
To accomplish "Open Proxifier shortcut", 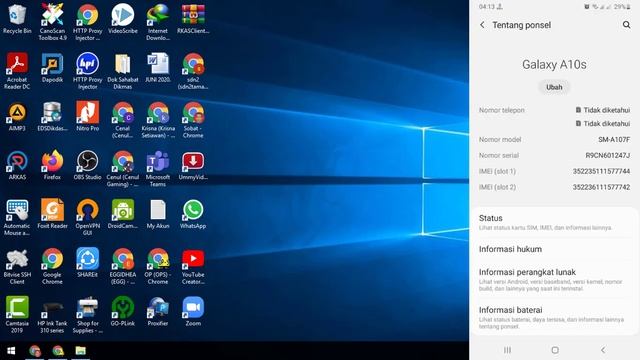I will pyautogui.click(x=158, y=311).
